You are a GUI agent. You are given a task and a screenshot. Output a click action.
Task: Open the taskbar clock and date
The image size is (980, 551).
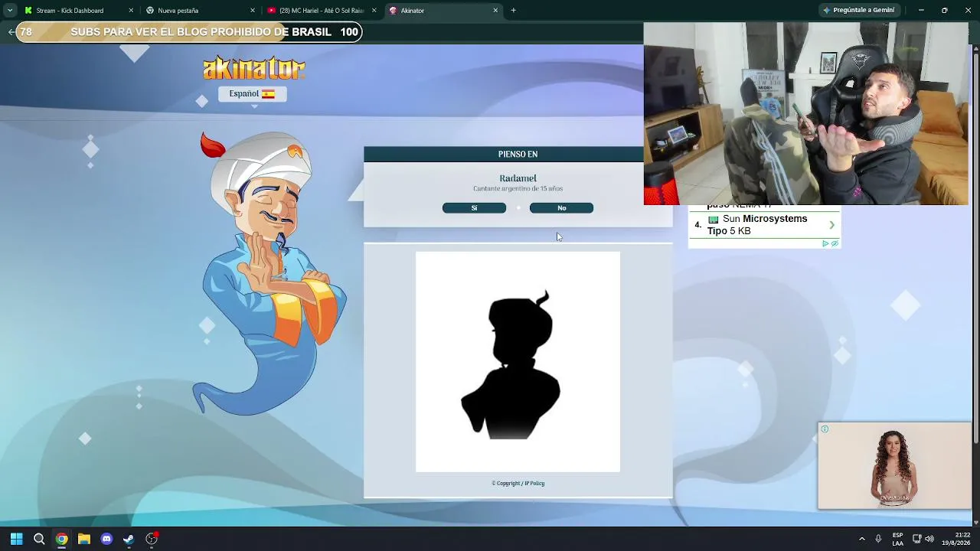coord(956,539)
